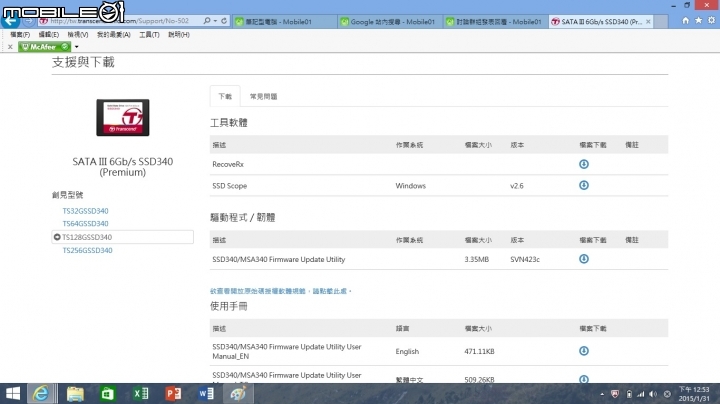Open Internet Explorer from the taskbar
This screenshot has height=404, width=720.
(x=41, y=393)
